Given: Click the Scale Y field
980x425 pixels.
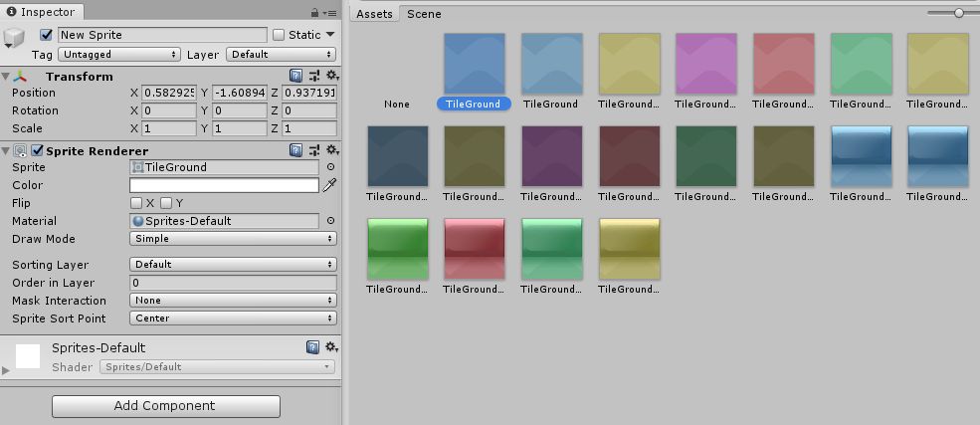Looking at the screenshot, I should tap(240, 128).
